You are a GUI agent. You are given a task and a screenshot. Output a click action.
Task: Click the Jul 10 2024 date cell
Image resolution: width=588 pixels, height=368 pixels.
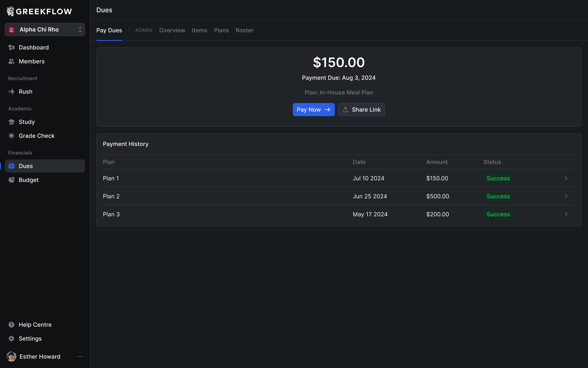click(x=368, y=178)
